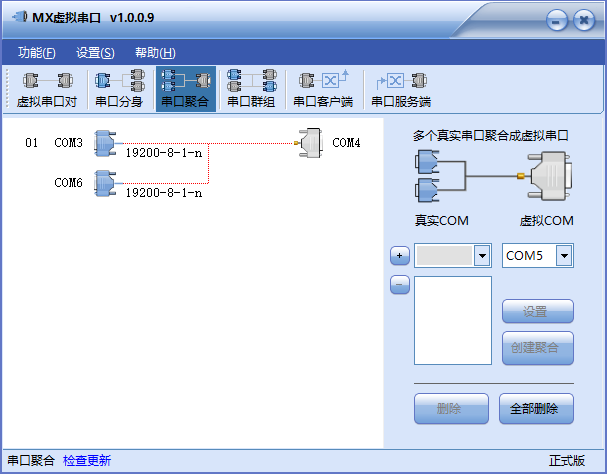Viewport: 607px width, 474px height.
Task: Select the COM4 label text
Action: [346, 143]
